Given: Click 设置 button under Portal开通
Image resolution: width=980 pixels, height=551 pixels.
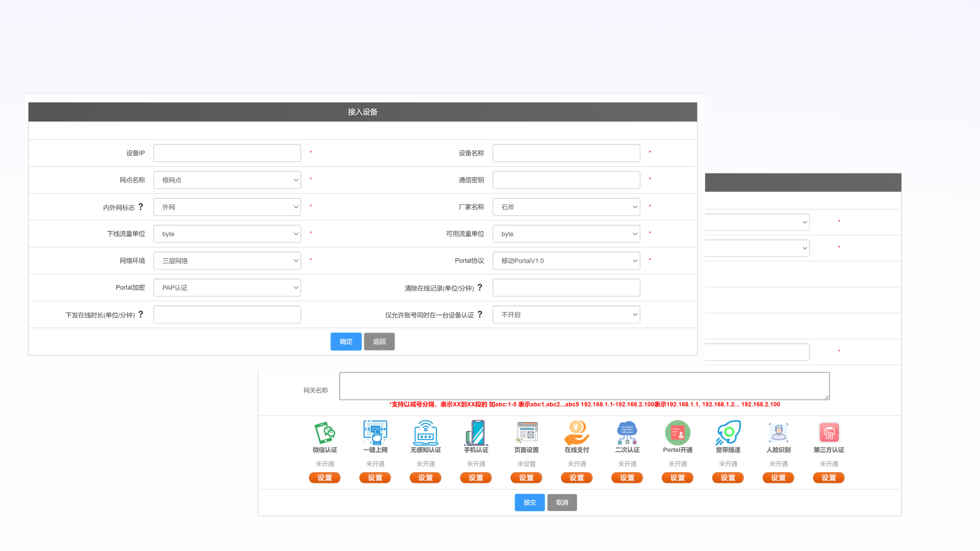Looking at the screenshot, I should pyautogui.click(x=677, y=478).
